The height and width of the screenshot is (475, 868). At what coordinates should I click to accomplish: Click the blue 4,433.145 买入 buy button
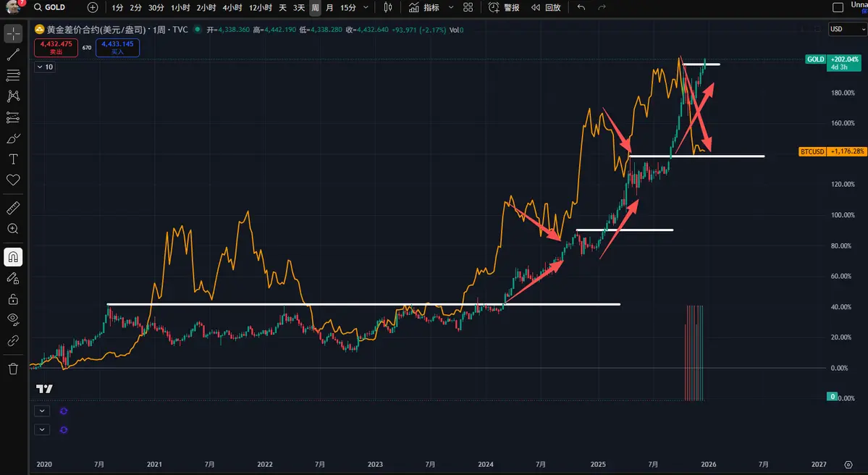117,48
